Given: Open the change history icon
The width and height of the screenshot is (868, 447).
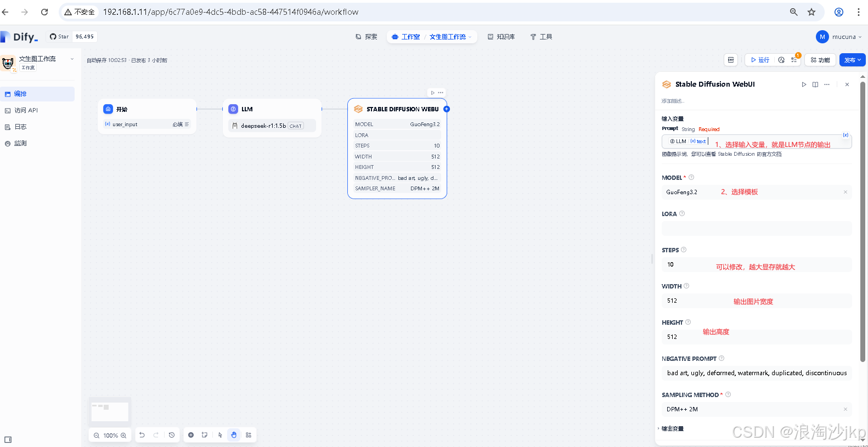Looking at the screenshot, I should point(172,435).
